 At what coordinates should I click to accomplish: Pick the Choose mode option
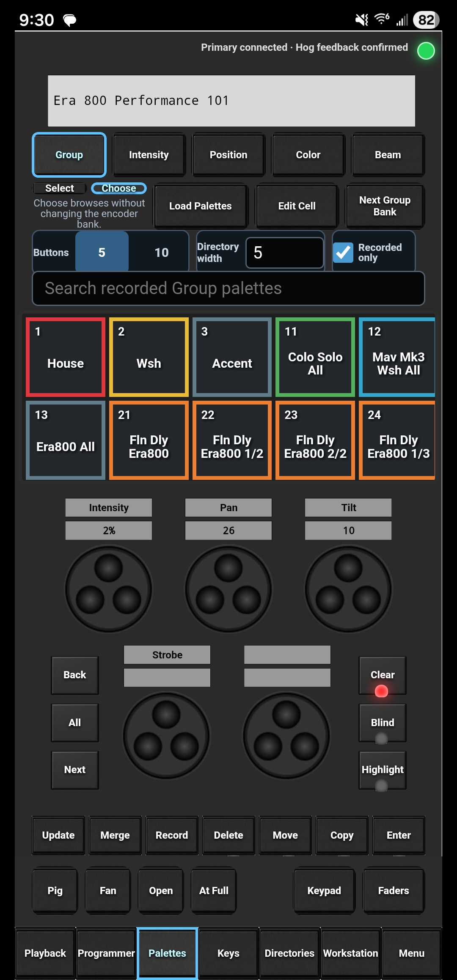pos(119,188)
